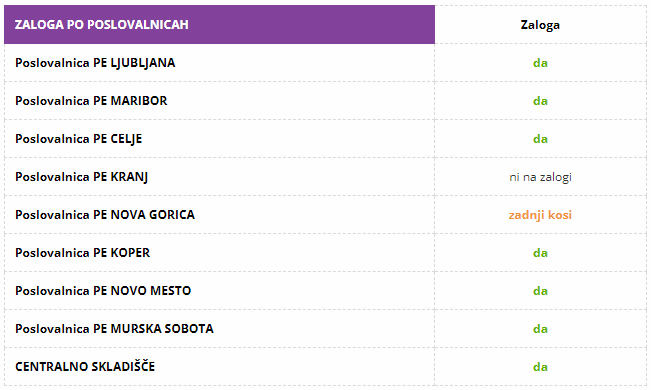Image resolution: width=651 pixels, height=390 pixels.
Task: Select CENTRALNO SKLADIŠČE row label
Action: 85,366
